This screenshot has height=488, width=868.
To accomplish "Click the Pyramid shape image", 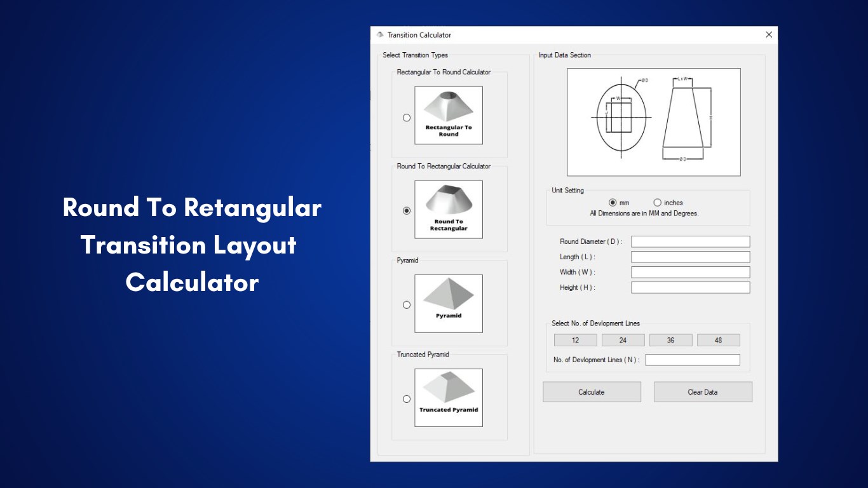I will [449, 304].
